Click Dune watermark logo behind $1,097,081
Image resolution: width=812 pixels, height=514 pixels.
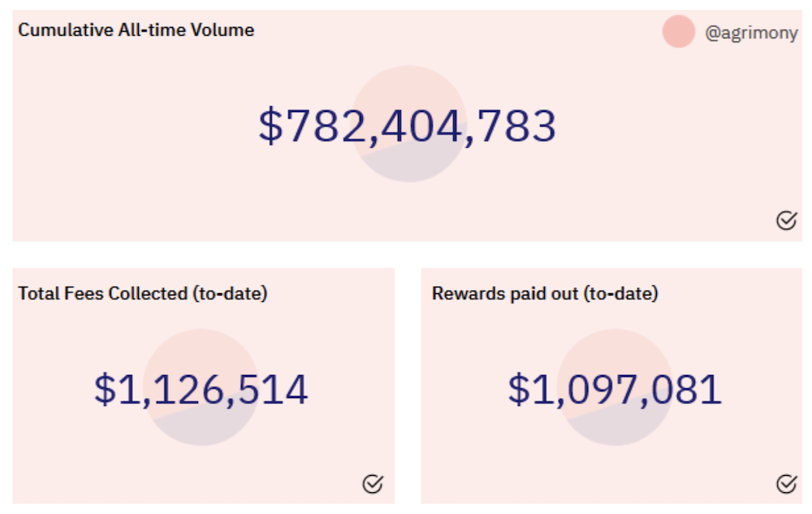pos(615,387)
